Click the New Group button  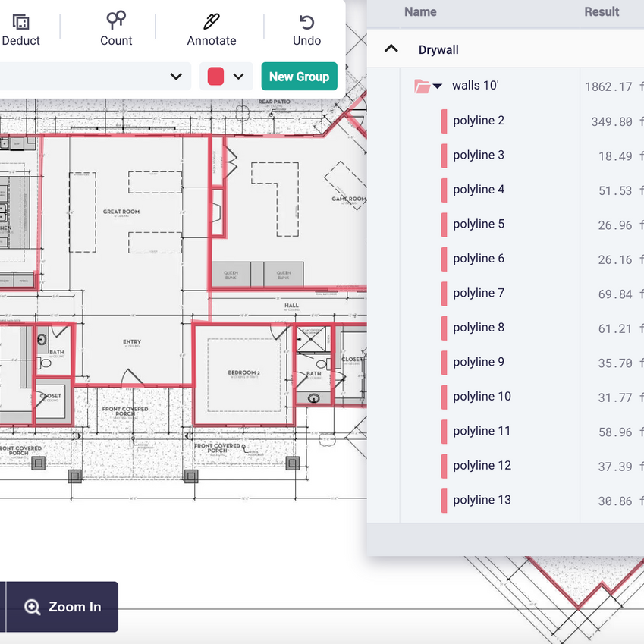click(x=299, y=76)
